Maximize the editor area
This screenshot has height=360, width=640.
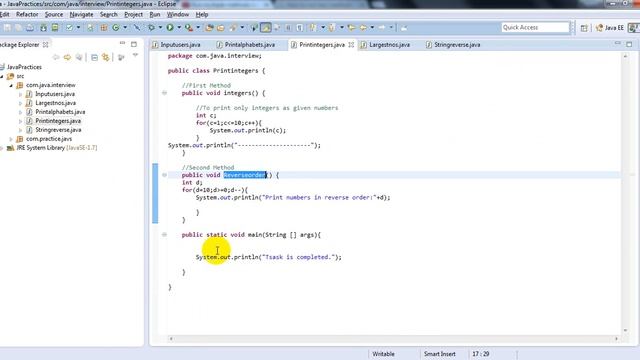coord(629,44)
